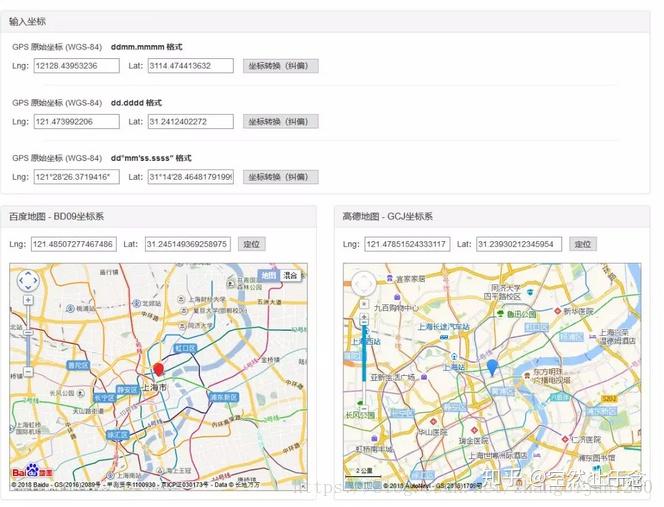The image size is (664, 507).
Task: Click the Gaode GCJ Lng input field
Action: tap(407, 244)
